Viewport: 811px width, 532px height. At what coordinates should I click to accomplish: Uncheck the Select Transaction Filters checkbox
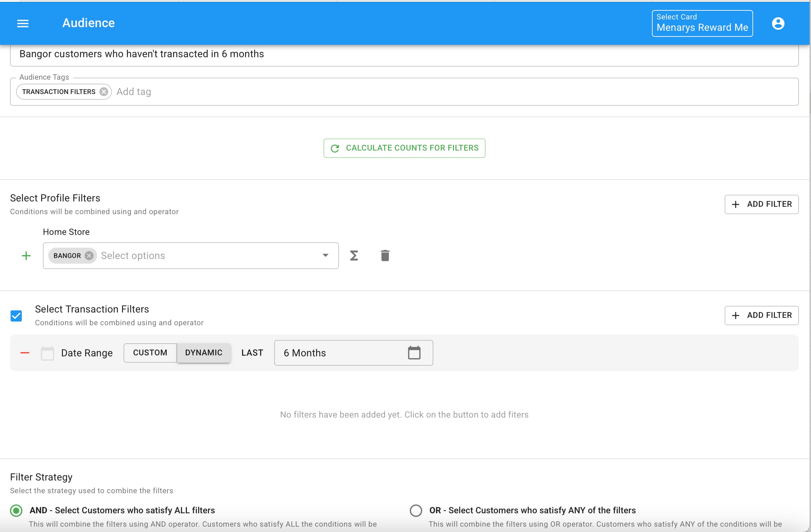(16, 316)
